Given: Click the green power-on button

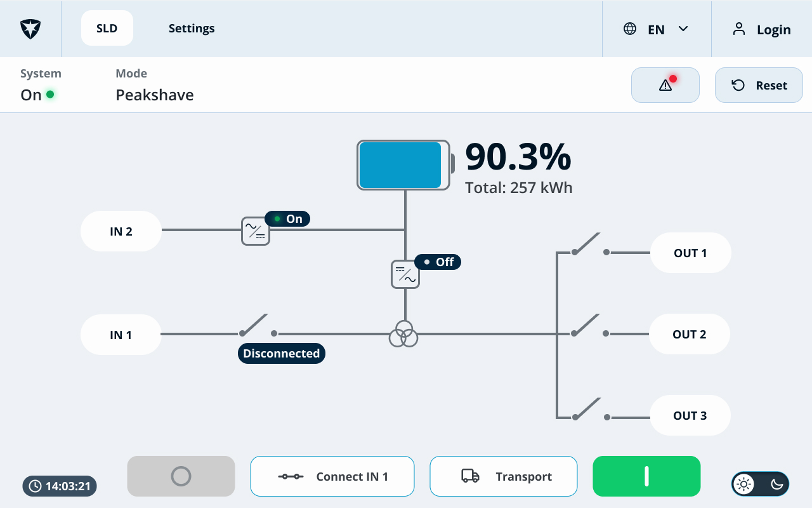Looking at the screenshot, I should (646, 476).
